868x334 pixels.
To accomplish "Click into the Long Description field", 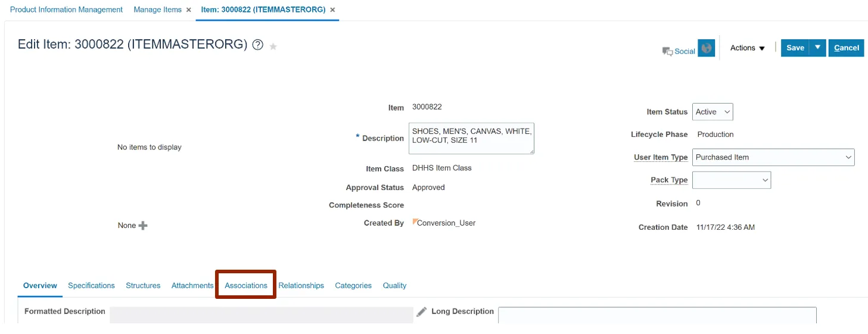I will click(657, 316).
